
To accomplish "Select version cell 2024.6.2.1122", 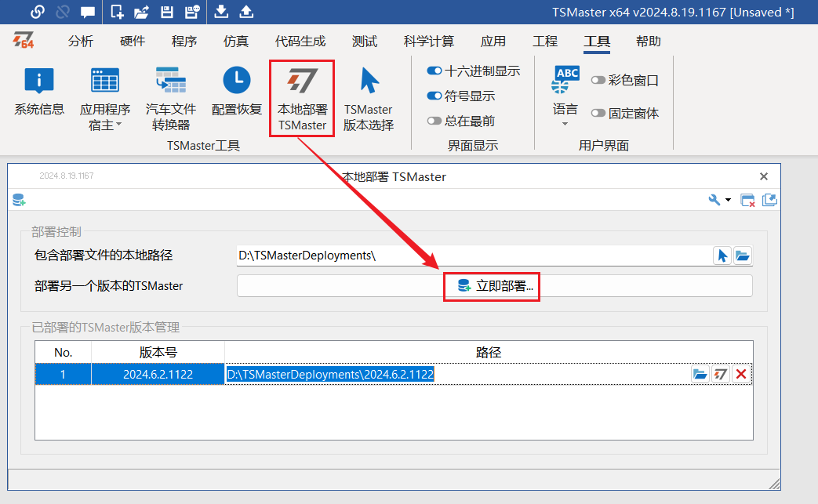I will [158, 374].
